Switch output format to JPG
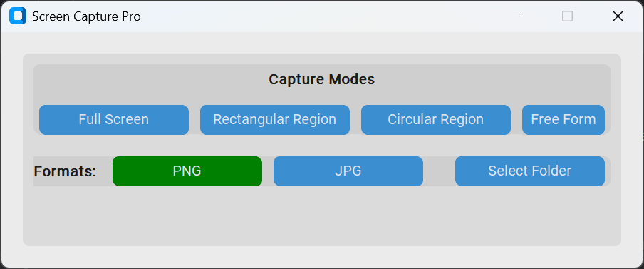644x269 pixels. [348, 171]
